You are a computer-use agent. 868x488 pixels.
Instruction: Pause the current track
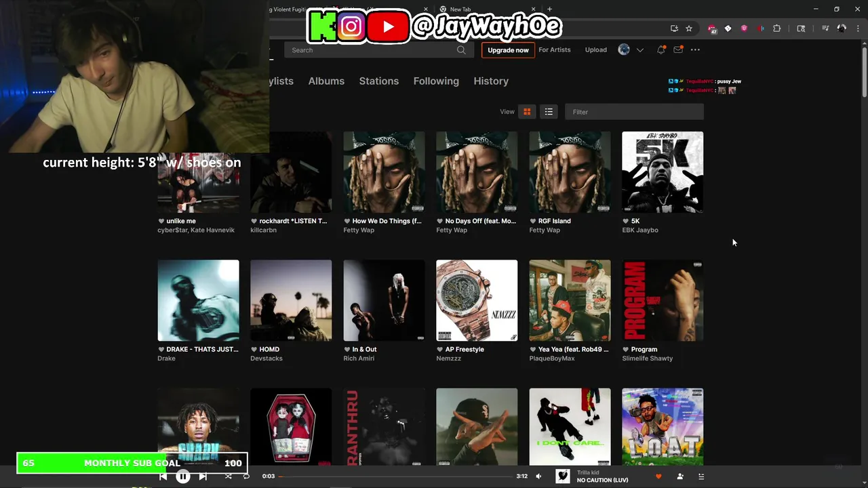point(183,476)
